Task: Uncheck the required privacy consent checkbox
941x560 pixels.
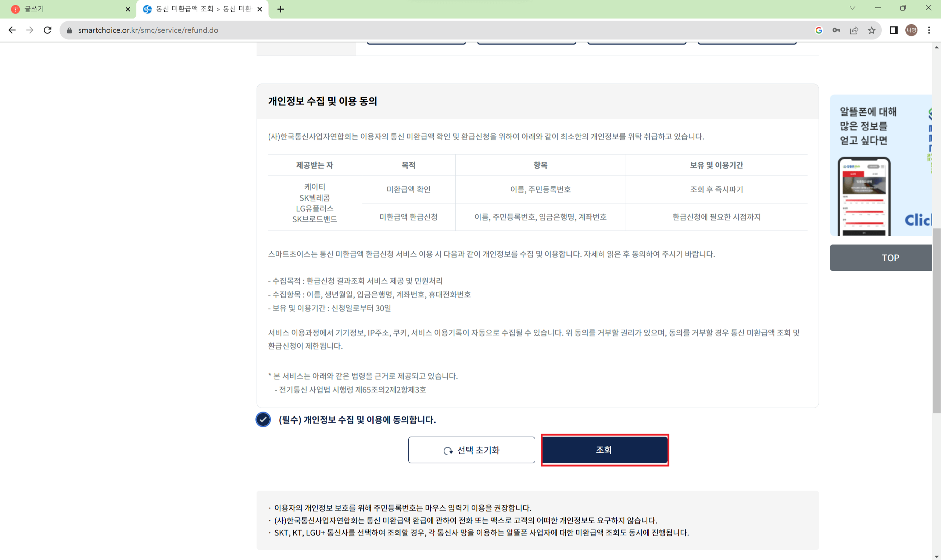Action: 263,420
